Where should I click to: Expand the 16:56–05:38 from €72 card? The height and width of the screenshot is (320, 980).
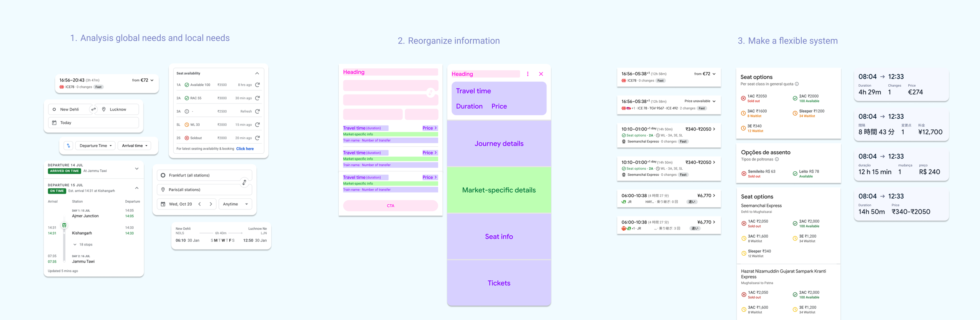(714, 74)
